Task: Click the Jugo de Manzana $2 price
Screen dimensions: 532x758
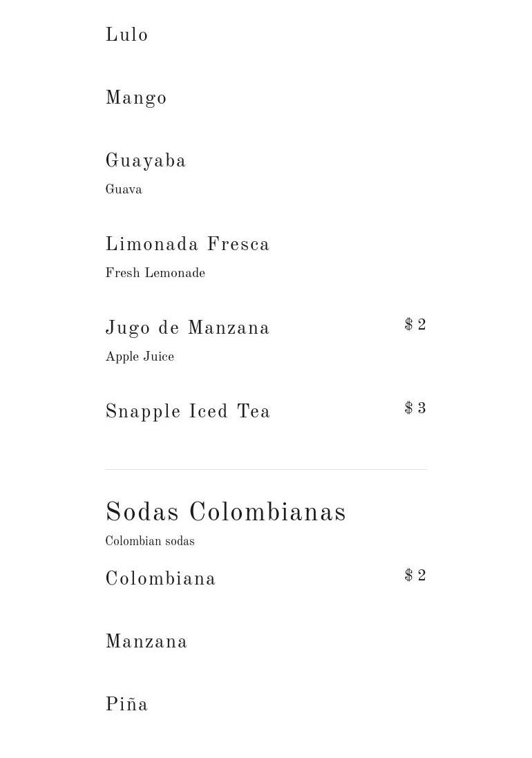Action: (415, 325)
